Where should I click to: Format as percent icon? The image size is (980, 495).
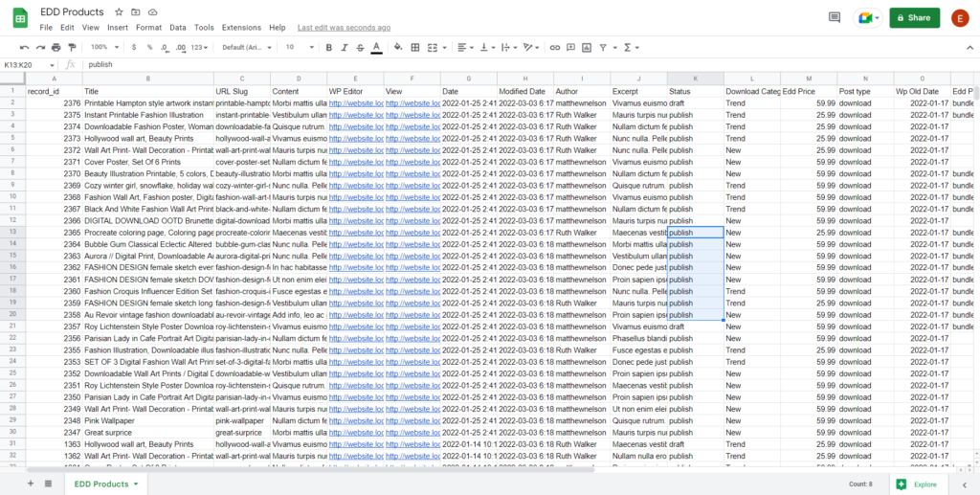[x=149, y=48]
